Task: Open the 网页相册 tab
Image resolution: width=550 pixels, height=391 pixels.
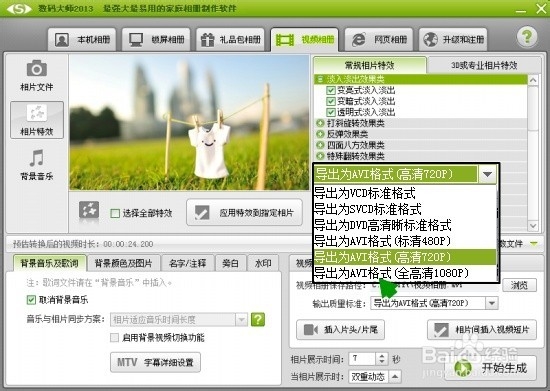Action: point(379,39)
